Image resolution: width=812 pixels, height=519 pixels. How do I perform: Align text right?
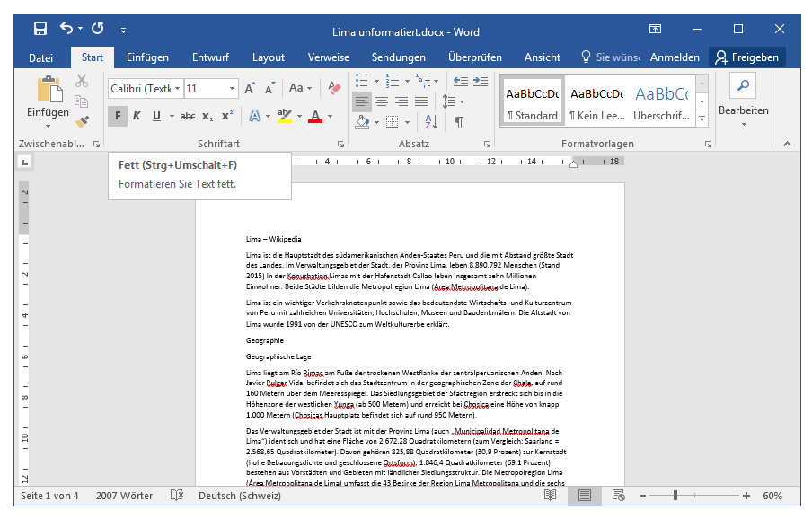pyautogui.click(x=402, y=101)
